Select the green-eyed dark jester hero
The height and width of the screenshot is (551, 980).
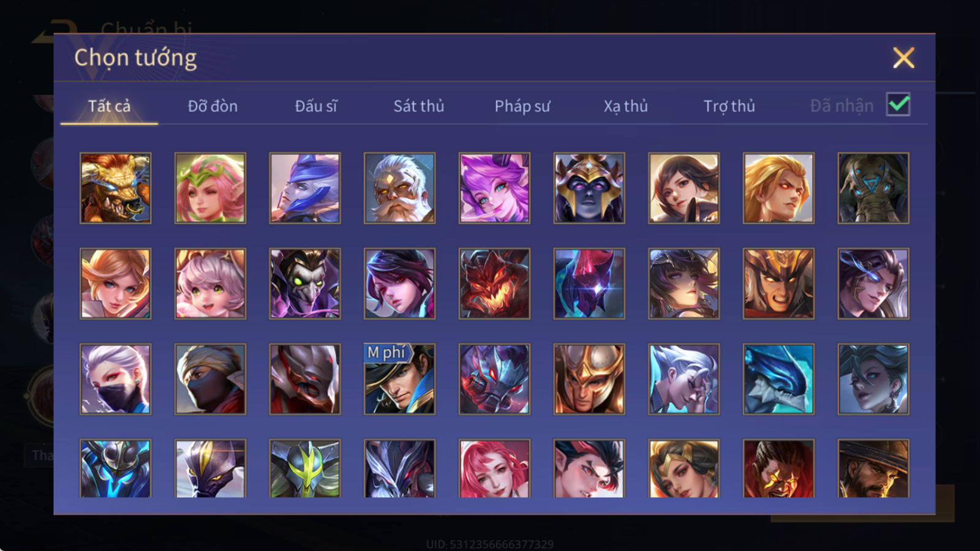[305, 283]
